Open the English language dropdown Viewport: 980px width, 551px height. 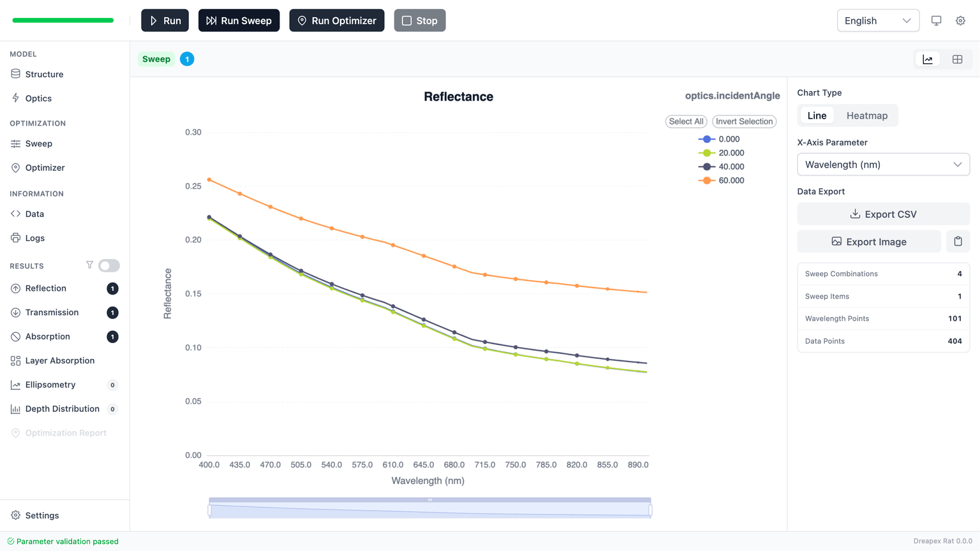(877, 20)
